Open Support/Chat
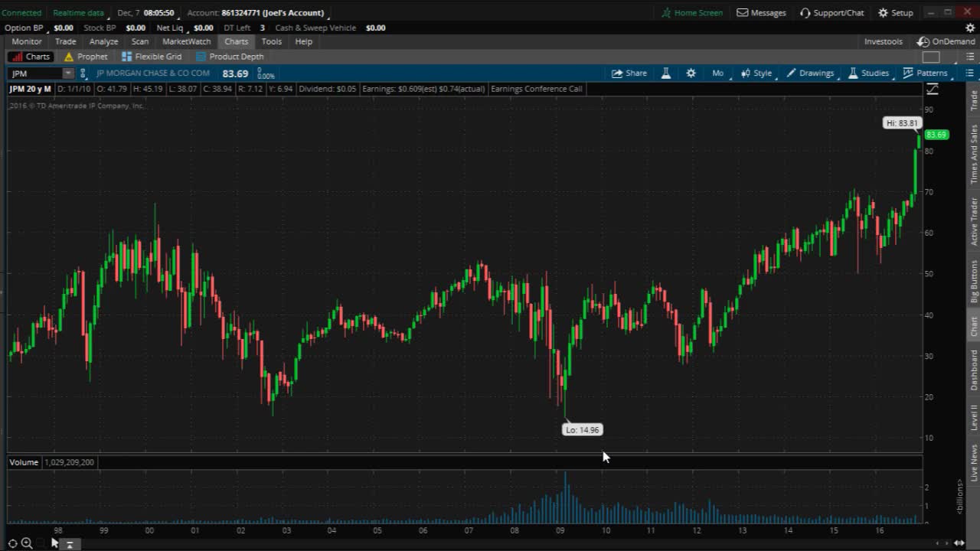The image size is (980, 551). pos(831,13)
